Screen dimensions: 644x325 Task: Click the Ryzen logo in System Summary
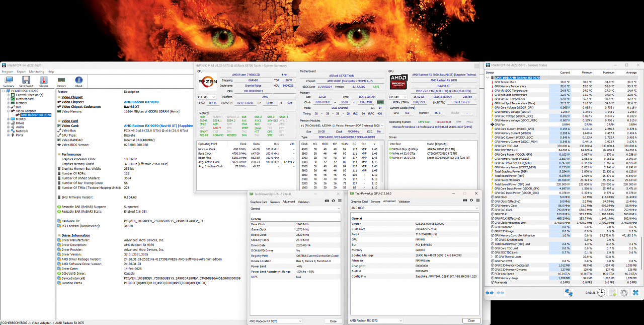point(207,82)
